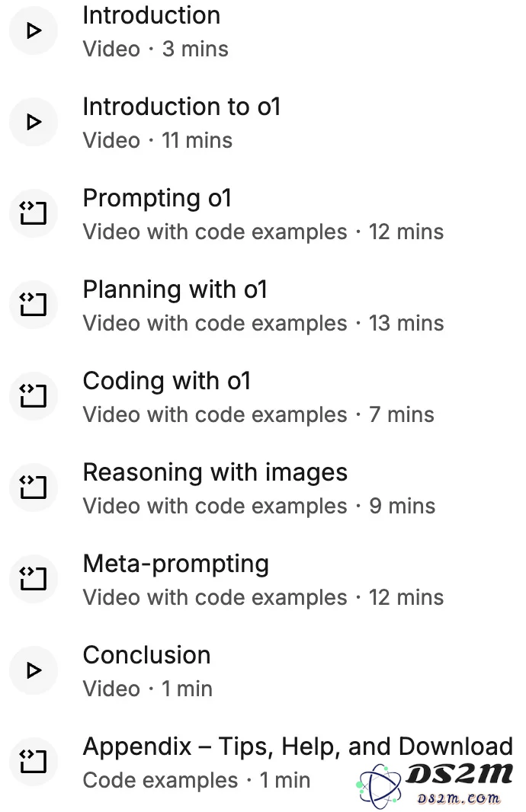Viewport: 526px width, 812px height.
Task: Open the Introduction lesson title
Action: coord(152,15)
